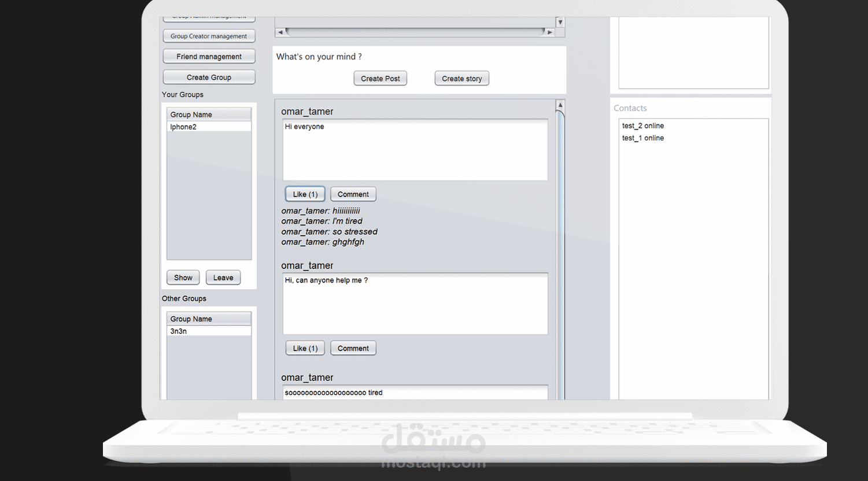Click comment 'omar_tamer: hiiiiiiiiiii'
The height and width of the screenshot is (481, 868).
pyautogui.click(x=320, y=210)
